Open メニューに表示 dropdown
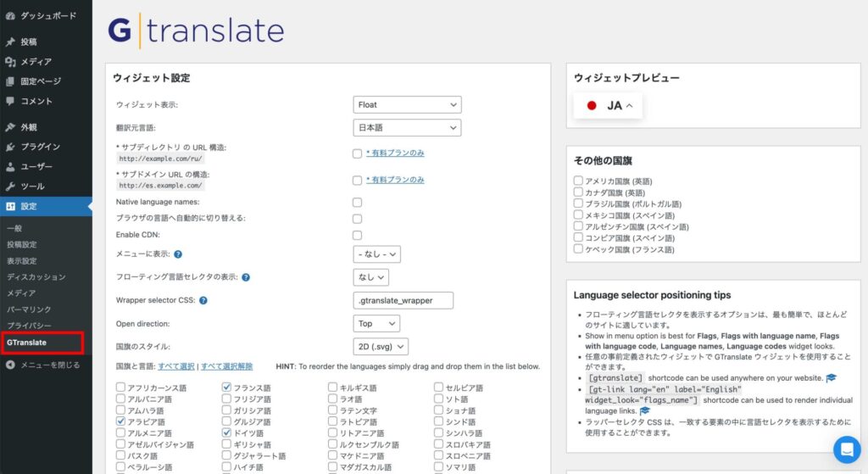The width and height of the screenshot is (868, 474). (x=376, y=254)
